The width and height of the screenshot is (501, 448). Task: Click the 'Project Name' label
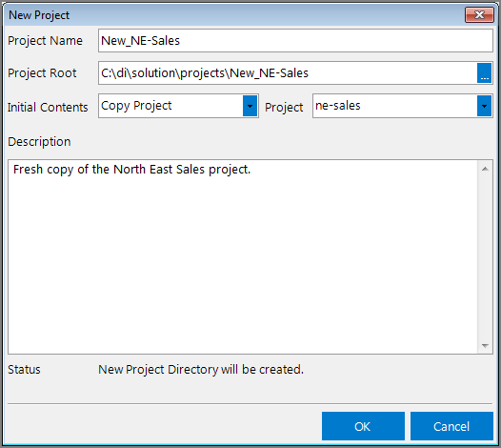pos(45,41)
